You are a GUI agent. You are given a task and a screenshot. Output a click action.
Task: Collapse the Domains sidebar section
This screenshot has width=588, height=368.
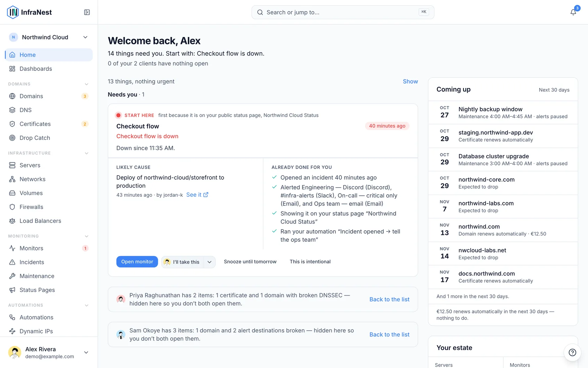(x=87, y=84)
